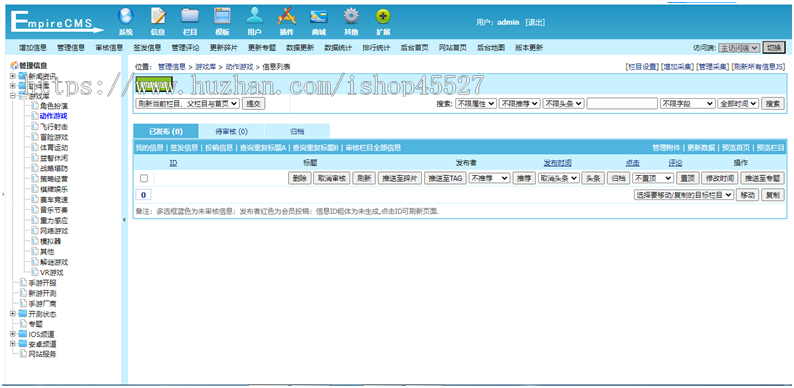
Task: Click the 管理信息 tree root home icon
Action: [x=14, y=65]
